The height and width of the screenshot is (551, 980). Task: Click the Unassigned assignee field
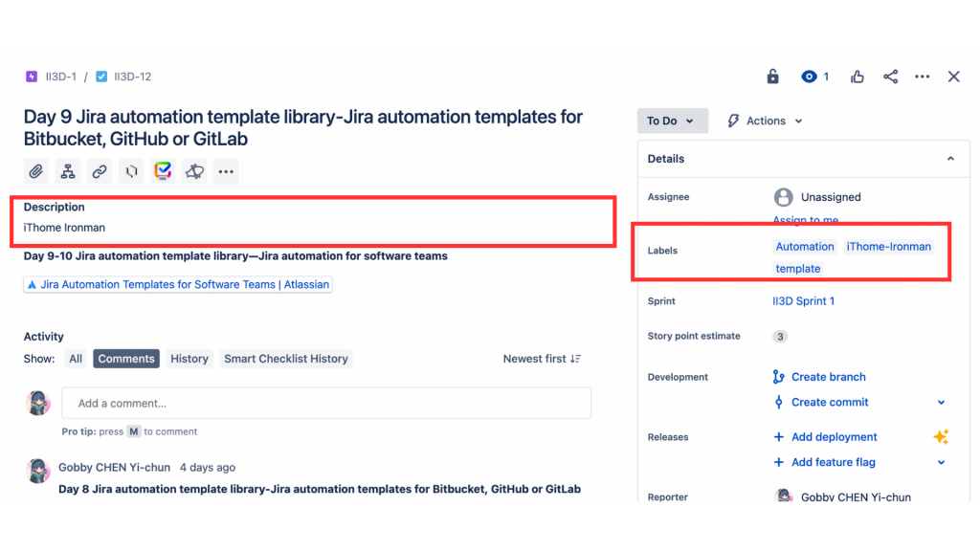(x=817, y=197)
